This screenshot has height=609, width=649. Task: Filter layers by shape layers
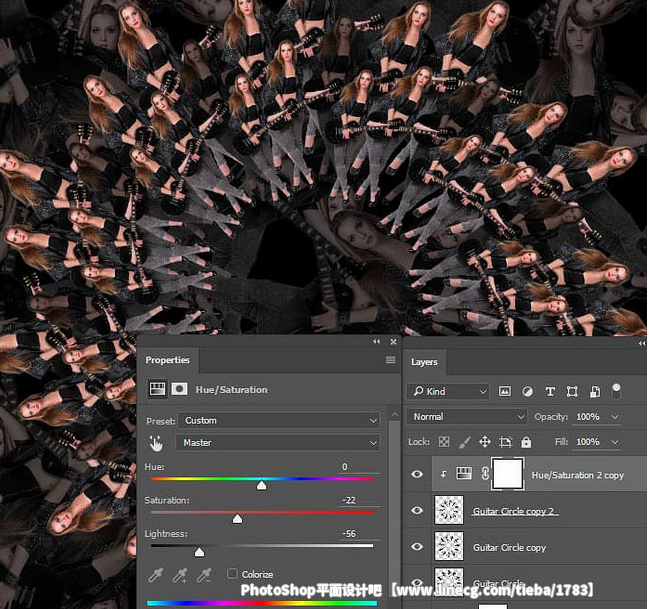coord(572,391)
